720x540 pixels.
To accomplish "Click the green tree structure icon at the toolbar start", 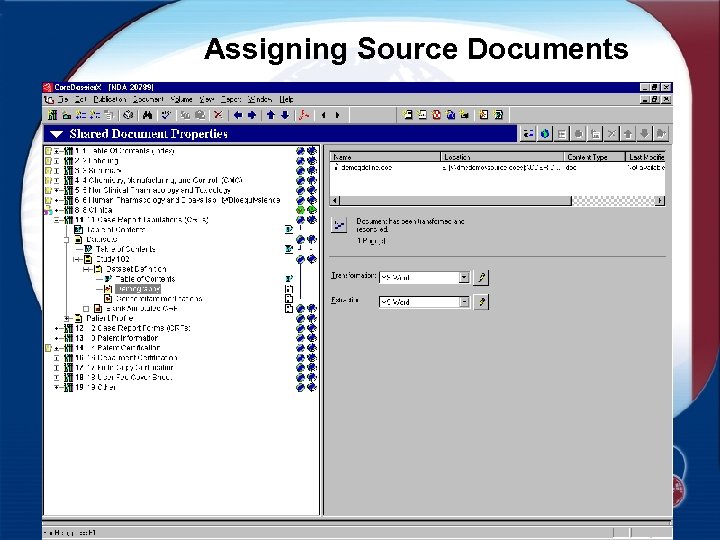I will (x=52, y=115).
